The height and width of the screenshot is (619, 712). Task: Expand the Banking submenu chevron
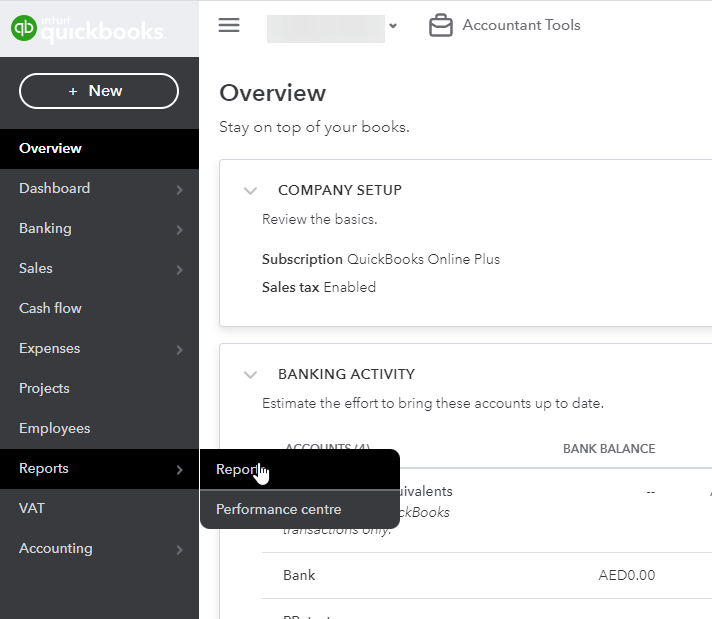click(180, 229)
